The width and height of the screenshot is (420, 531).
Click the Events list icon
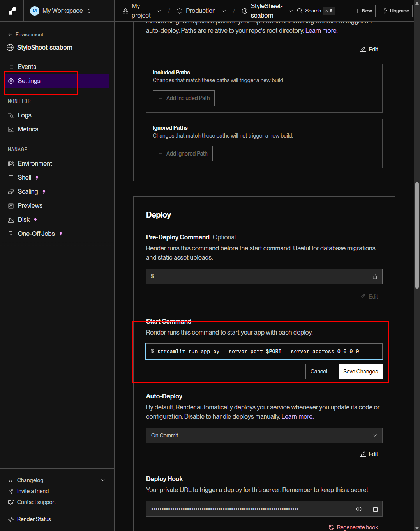[x=11, y=67]
